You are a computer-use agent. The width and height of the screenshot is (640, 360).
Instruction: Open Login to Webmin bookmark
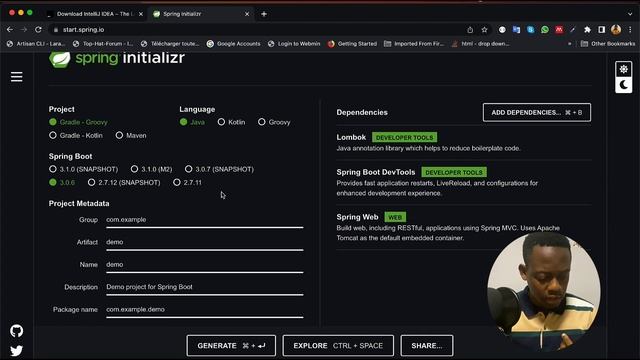[x=294, y=44]
